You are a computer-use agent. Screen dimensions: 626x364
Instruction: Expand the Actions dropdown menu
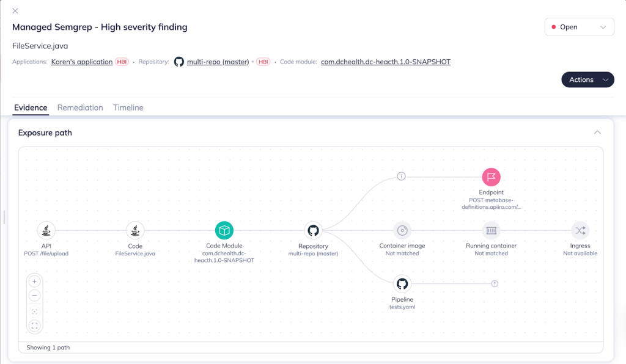pos(587,79)
